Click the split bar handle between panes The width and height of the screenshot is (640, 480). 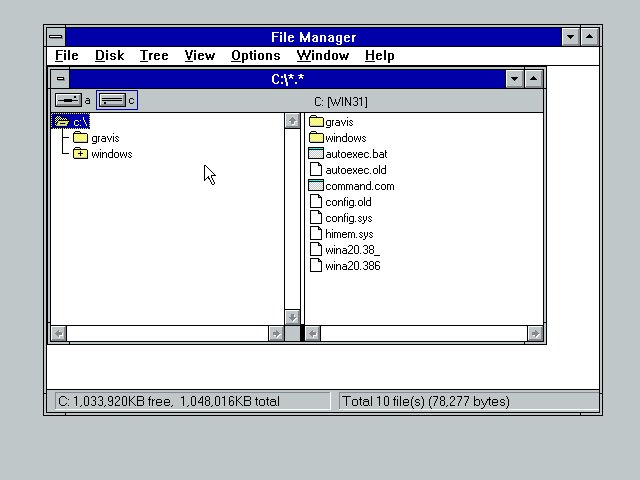[302, 333]
